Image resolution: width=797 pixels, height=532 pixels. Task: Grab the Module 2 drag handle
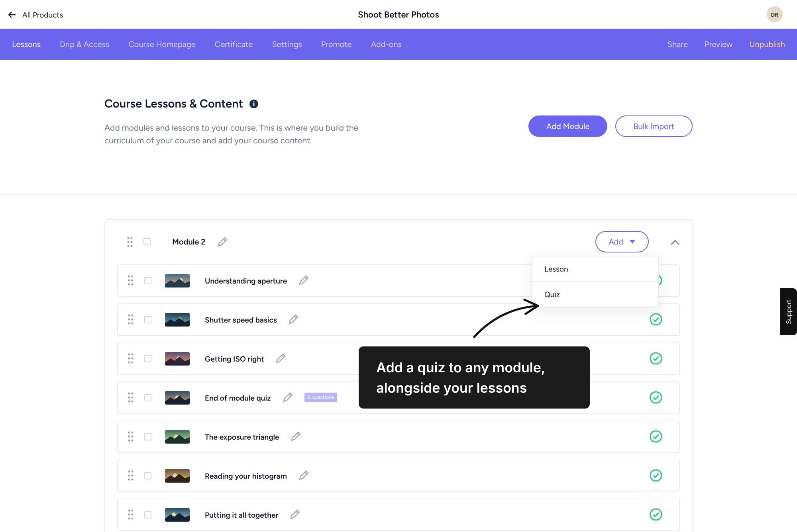[x=130, y=242]
